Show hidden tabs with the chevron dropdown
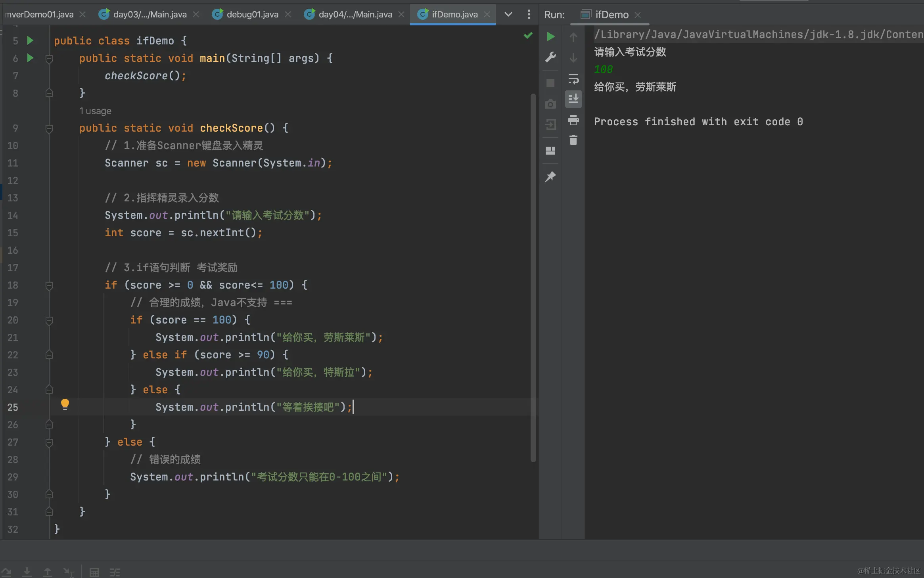 coord(508,15)
